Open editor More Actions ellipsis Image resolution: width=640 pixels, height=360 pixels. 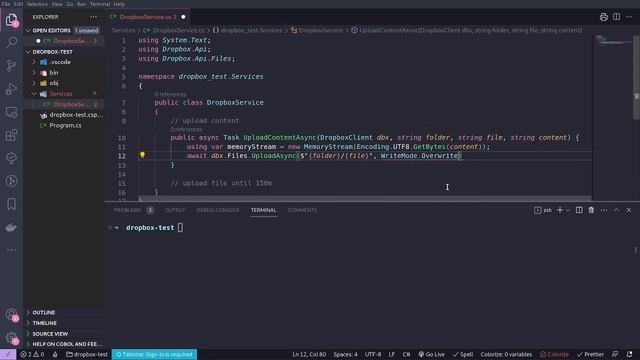pyautogui.click(x=629, y=17)
